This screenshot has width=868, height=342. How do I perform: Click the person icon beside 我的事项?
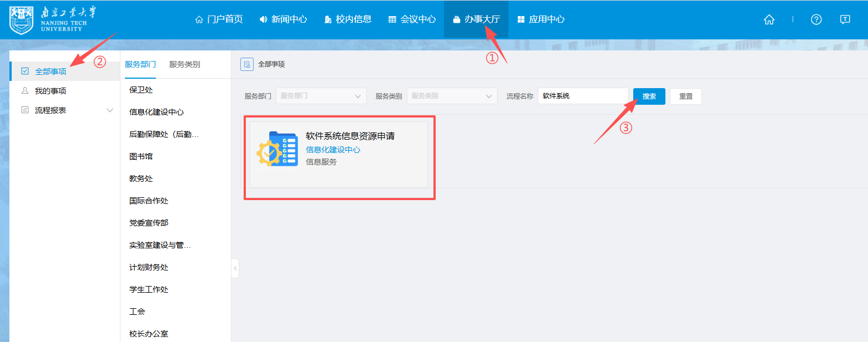(25, 90)
